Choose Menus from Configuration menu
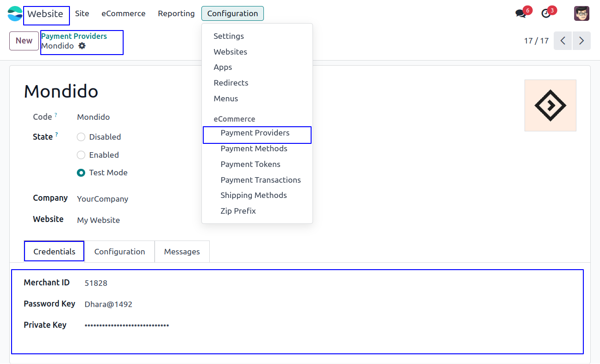Viewport: 600px width, 364px height. pyautogui.click(x=226, y=99)
